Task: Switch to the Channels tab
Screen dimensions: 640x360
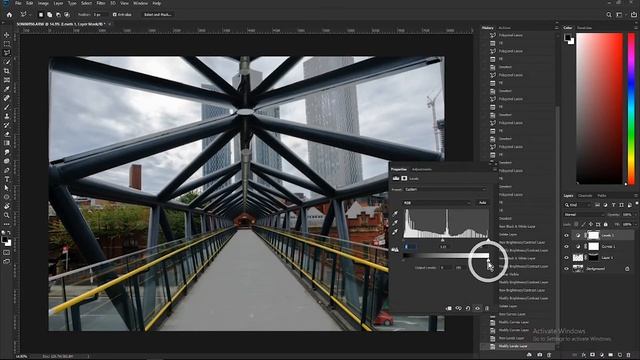Action: point(585,196)
